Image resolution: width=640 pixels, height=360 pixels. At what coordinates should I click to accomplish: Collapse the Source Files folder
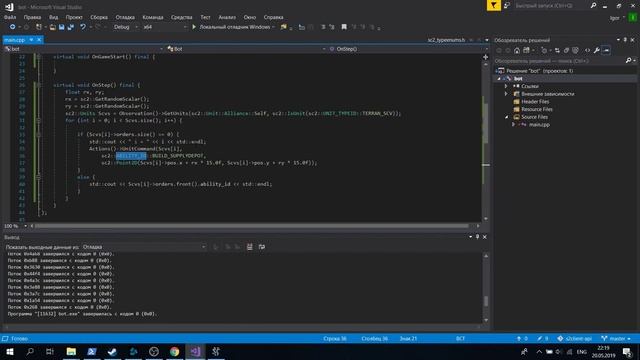[x=507, y=117]
